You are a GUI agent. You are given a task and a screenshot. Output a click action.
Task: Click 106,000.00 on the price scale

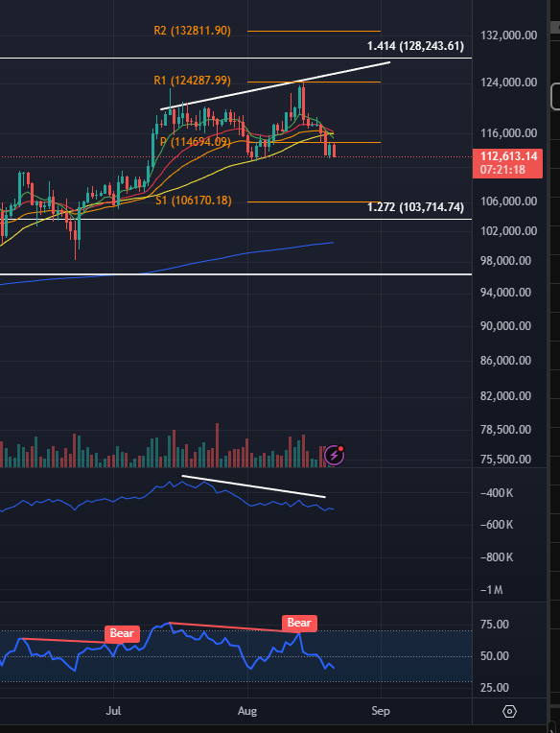[x=508, y=201]
